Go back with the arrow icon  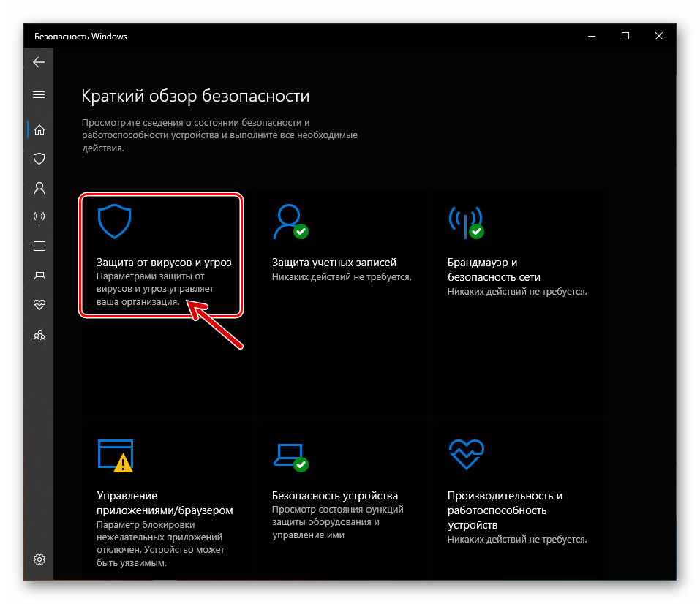click(x=39, y=62)
